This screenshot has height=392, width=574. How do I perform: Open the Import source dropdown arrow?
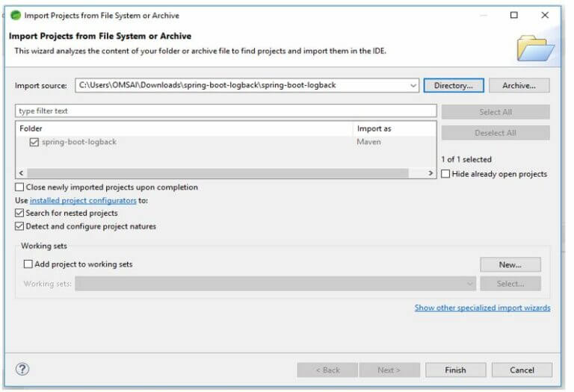(413, 86)
